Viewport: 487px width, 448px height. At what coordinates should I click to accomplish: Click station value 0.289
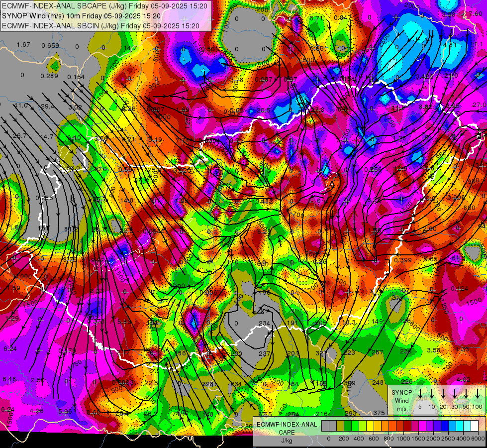(x=49, y=76)
